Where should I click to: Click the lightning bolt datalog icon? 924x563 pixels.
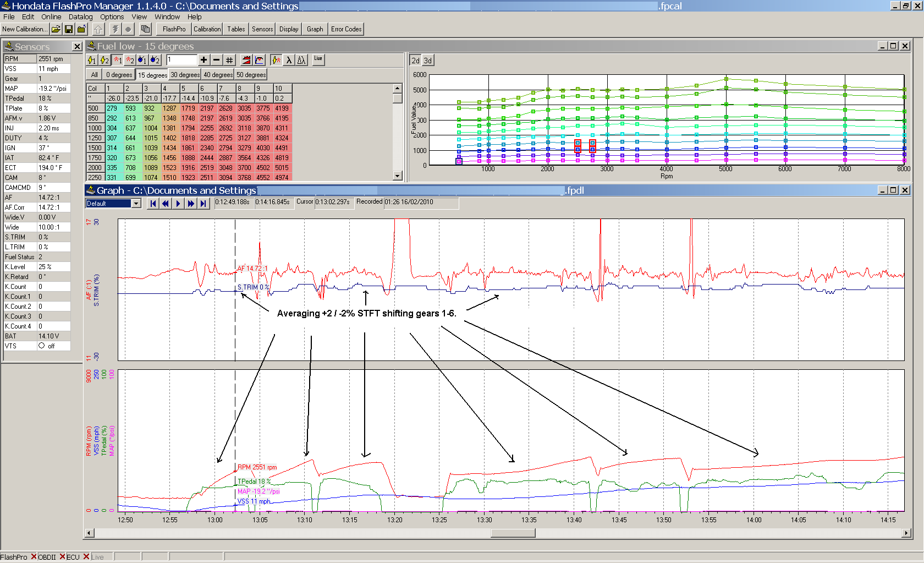pyautogui.click(x=115, y=29)
